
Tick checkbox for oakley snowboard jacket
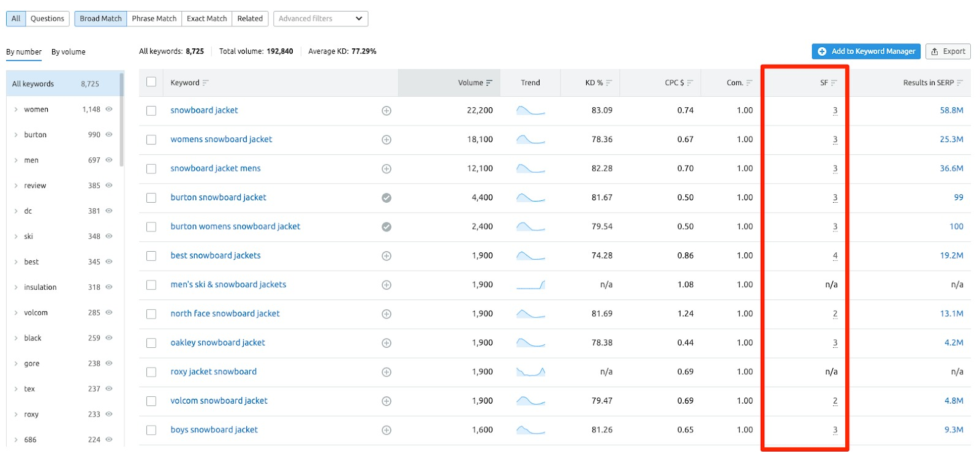tap(151, 343)
